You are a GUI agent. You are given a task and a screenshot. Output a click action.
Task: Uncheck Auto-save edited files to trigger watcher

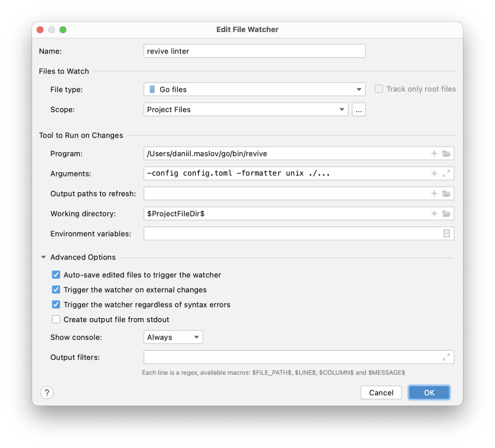[56, 275]
